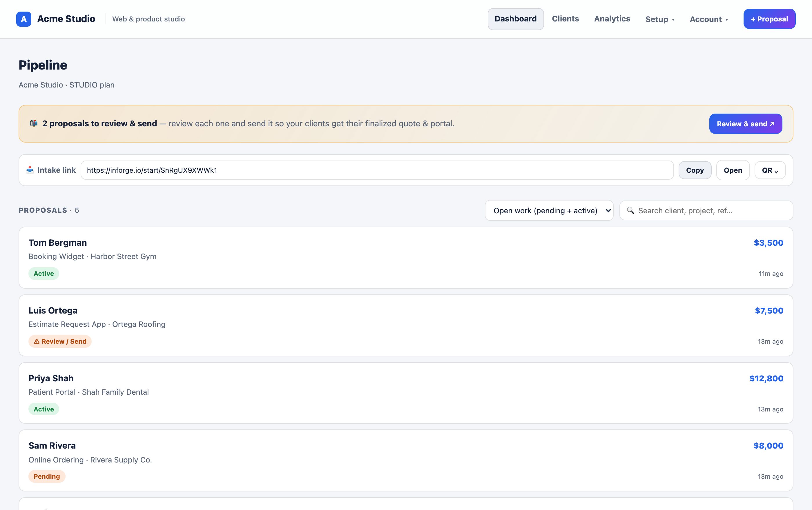Open the Luis Ortega proposal
This screenshot has width=812, height=510.
(x=406, y=325)
